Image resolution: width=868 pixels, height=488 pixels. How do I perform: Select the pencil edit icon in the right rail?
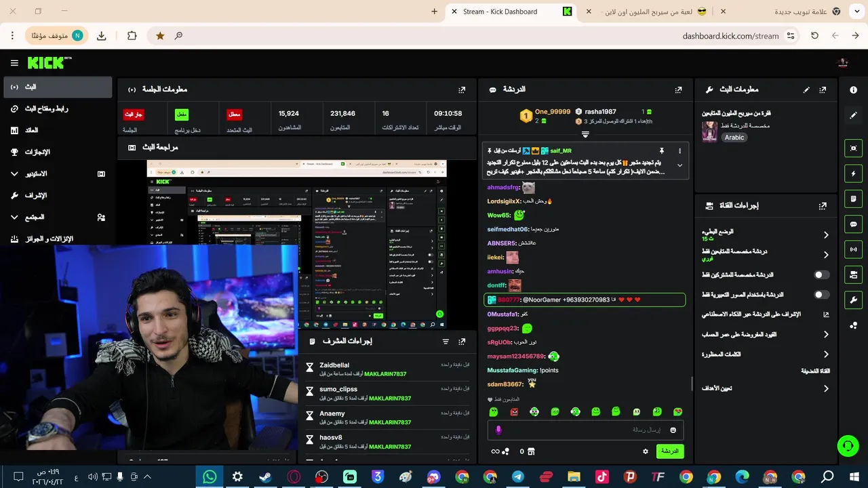853,115
